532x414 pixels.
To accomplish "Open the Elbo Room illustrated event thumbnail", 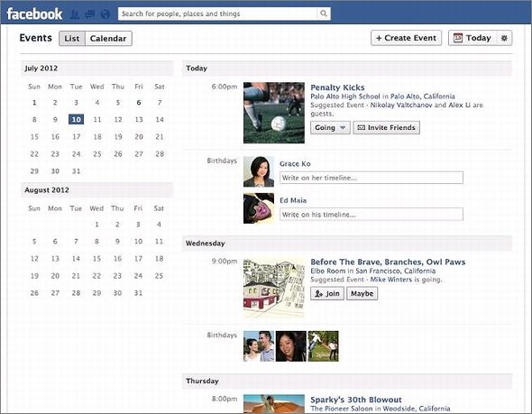I will coord(274,288).
